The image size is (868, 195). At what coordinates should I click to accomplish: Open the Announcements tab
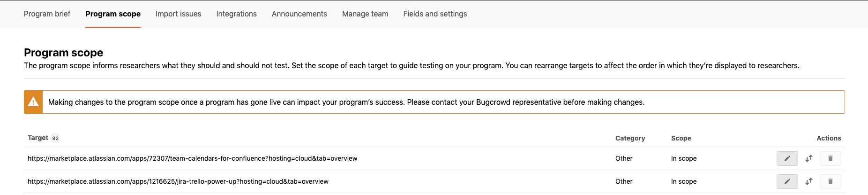tap(299, 14)
